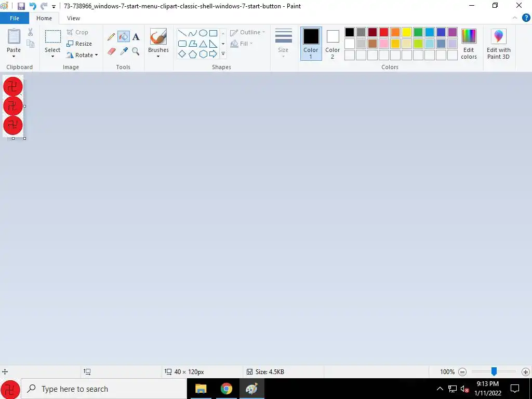532x399 pixels.
Task: Open the shape Fill dropdown
Action: [242, 44]
